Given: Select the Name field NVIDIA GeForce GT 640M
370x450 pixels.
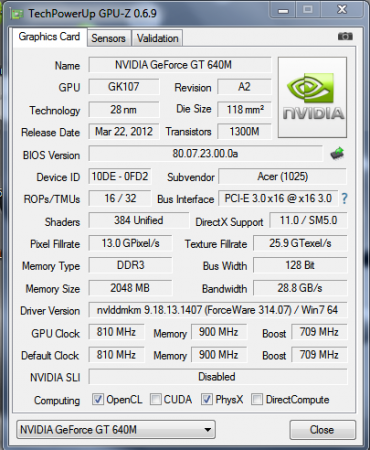Looking at the screenshot, I should pyautogui.click(x=180, y=65).
